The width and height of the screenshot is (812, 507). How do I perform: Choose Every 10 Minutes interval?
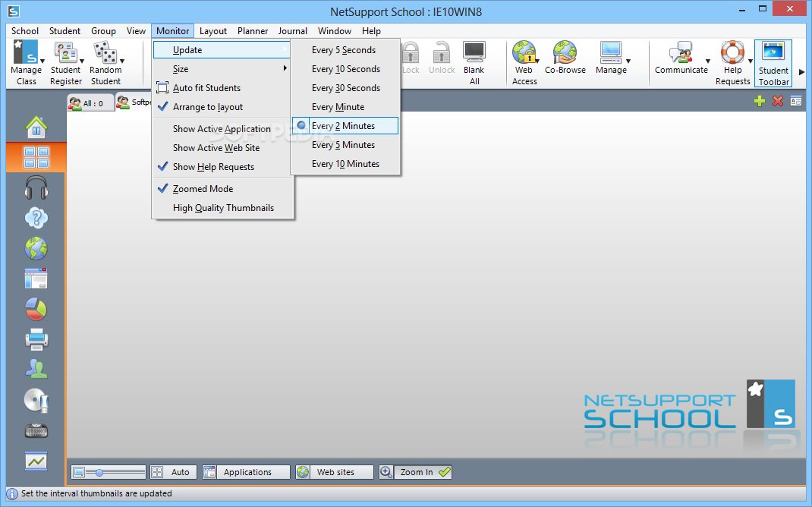pos(345,164)
